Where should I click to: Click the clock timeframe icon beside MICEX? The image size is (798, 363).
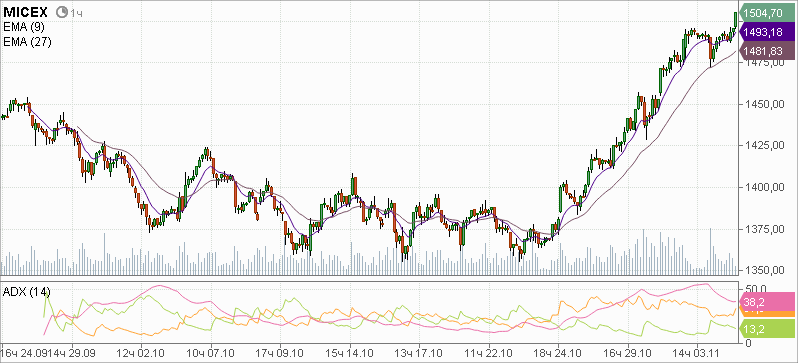tap(62, 12)
